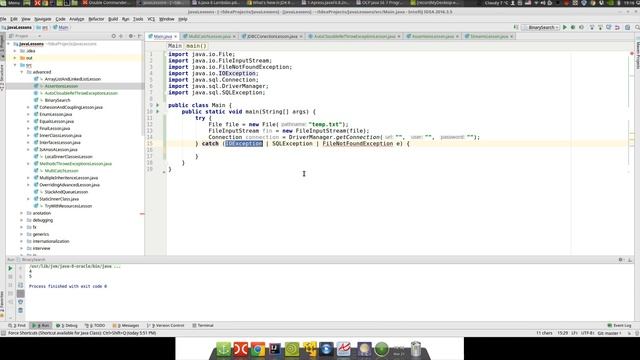Open the Refactor menu
This screenshot has width=640, height=360.
coord(96,19)
